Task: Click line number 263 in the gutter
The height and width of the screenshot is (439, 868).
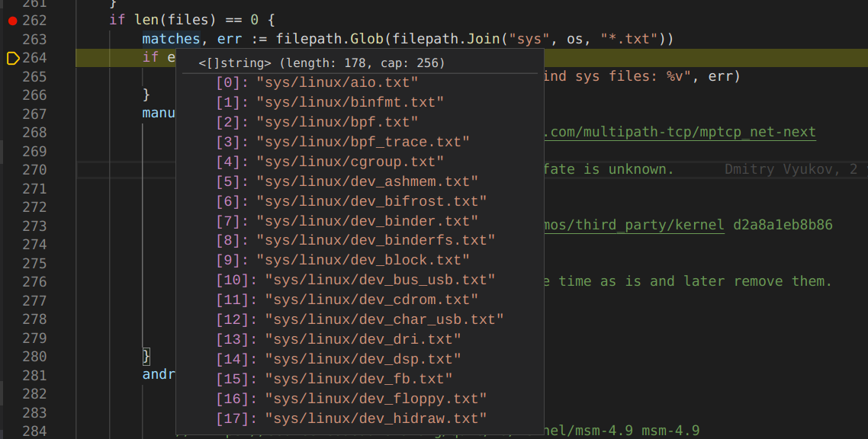Action: (x=34, y=39)
